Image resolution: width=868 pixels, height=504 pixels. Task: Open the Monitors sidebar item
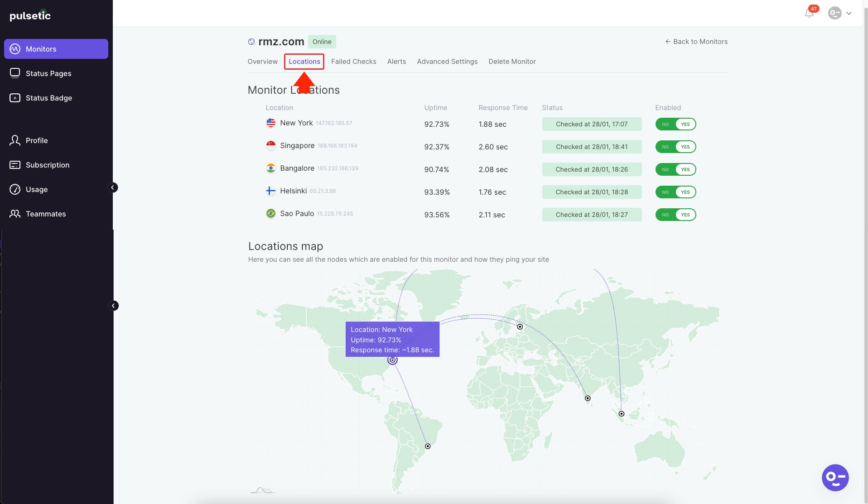click(56, 49)
